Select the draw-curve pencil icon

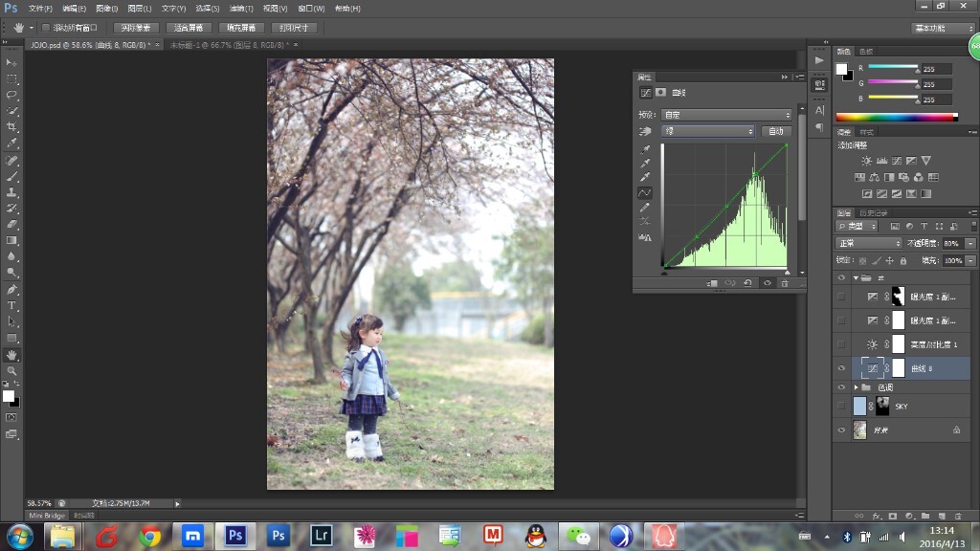click(645, 208)
